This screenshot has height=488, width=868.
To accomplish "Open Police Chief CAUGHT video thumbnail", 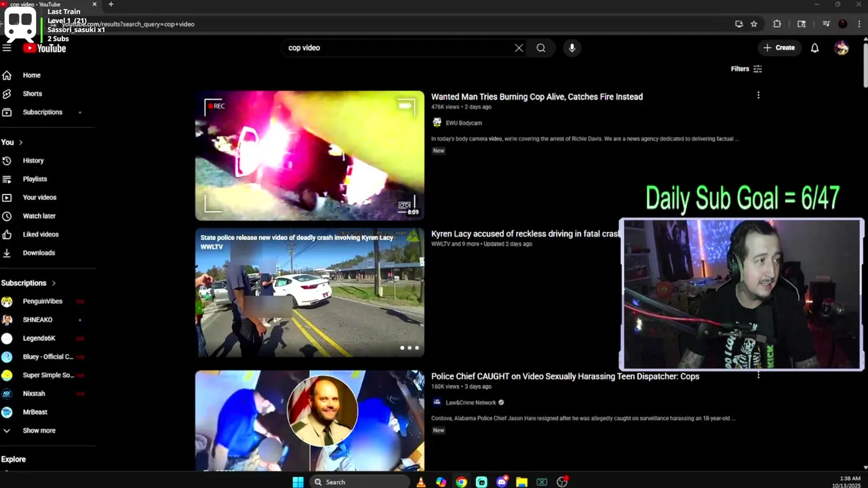I will [x=310, y=420].
